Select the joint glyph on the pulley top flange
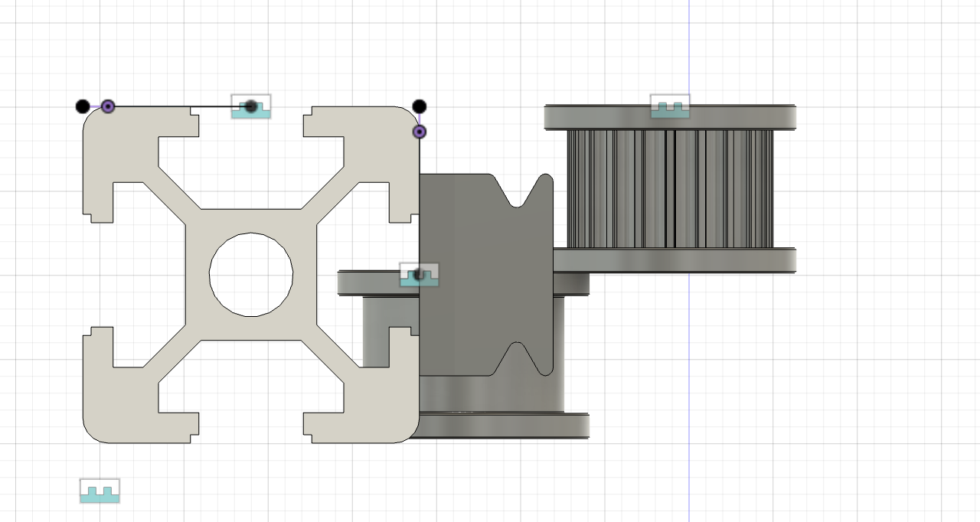Image resolution: width=980 pixels, height=522 pixels. [670, 106]
